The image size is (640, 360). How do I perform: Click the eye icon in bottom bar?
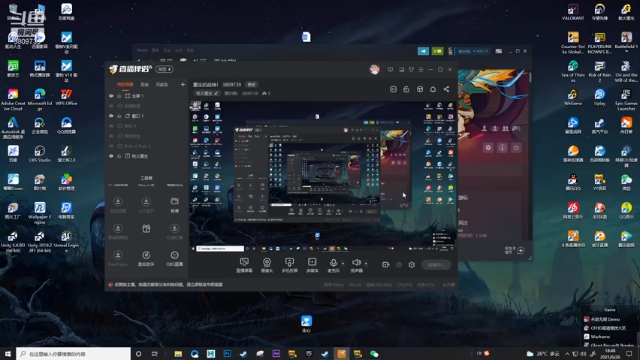point(399,264)
